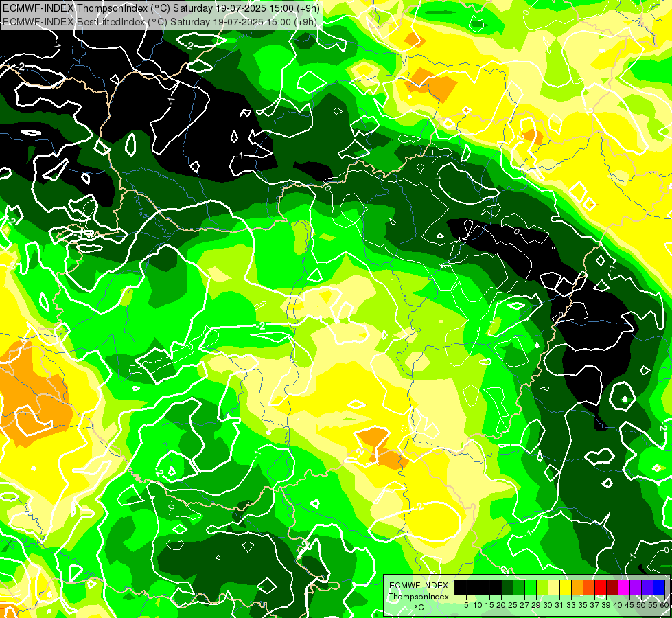
Task: Click the legend scale value 5
Action: (x=466, y=605)
